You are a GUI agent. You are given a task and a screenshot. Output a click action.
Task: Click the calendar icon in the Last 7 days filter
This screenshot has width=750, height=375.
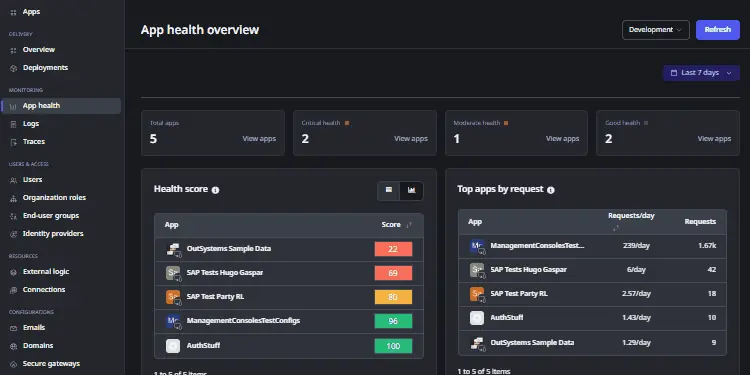674,73
